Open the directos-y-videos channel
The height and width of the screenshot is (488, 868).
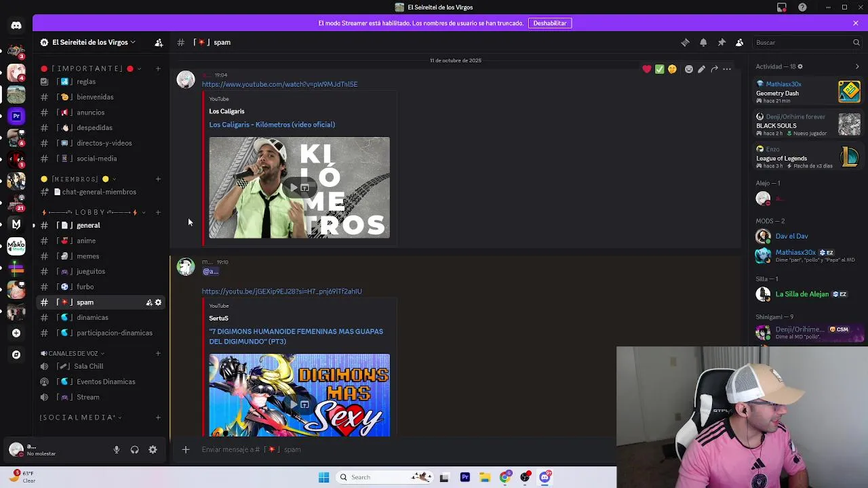[102, 143]
